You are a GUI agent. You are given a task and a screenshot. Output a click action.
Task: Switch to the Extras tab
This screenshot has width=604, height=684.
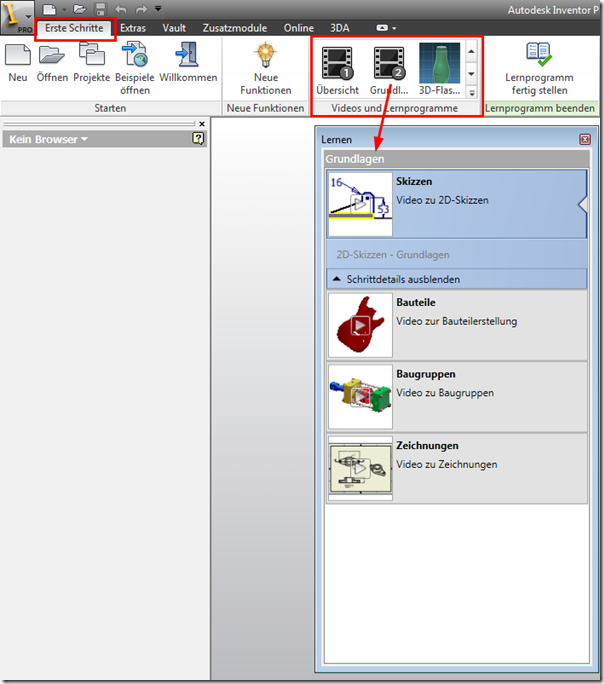[x=133, y=28]
